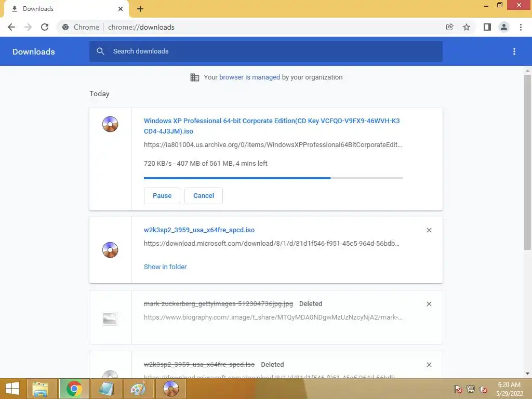Click the Chrome icon in taskbar
The width and height of the screenshot is (532, 399).
click(x=74, y=389)
